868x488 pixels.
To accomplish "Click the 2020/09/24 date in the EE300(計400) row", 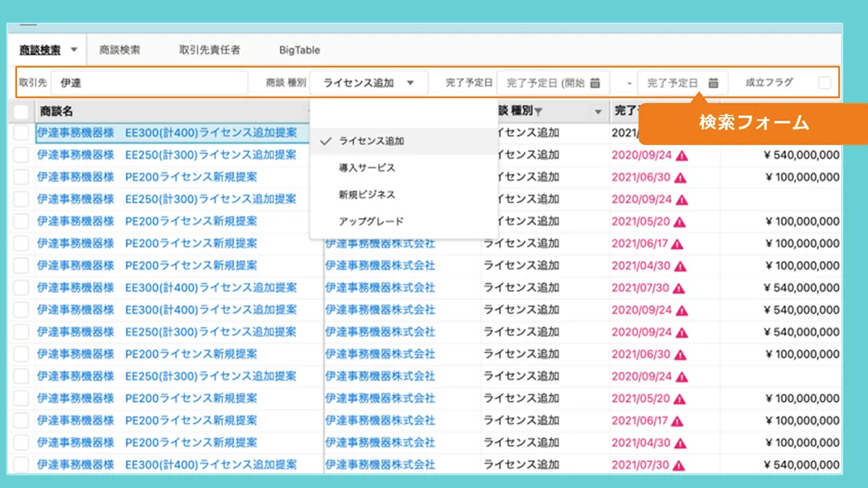I will [642, 310].
